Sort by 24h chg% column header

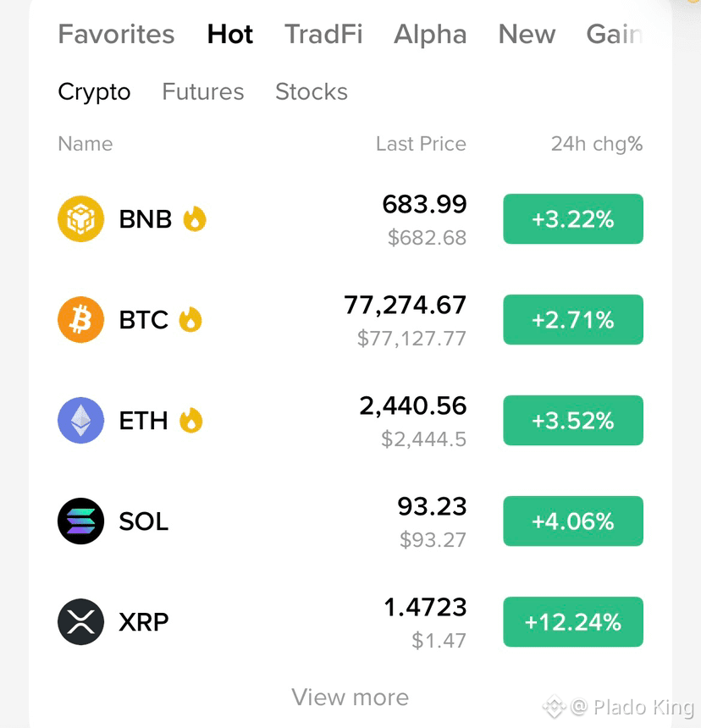click(x=597, y=144)
